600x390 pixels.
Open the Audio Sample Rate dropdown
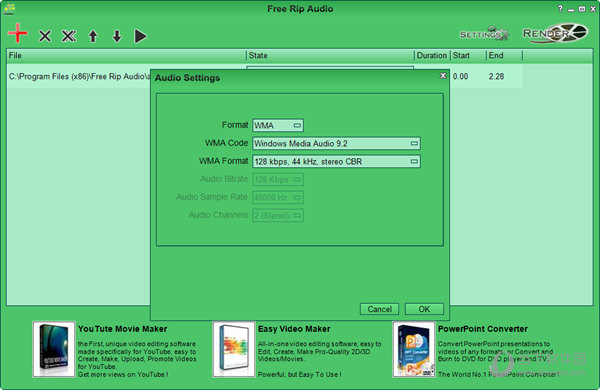278,197
